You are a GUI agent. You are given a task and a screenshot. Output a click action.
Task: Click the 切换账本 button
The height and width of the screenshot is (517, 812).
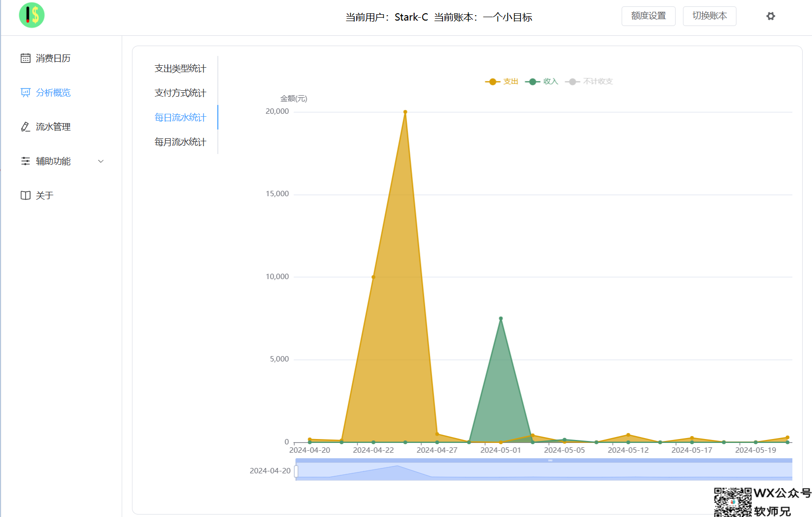point(709,16)
